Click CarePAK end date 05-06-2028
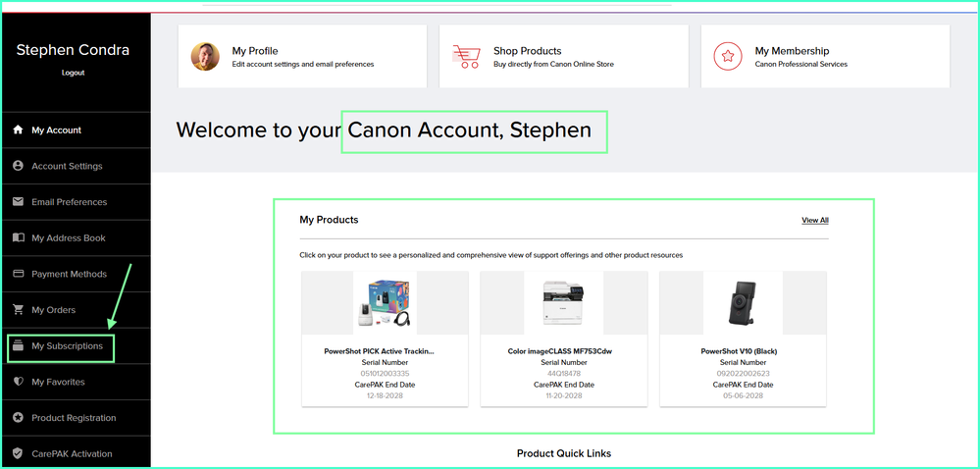The width and height of the screenshot is (980, 469). tap(744, 395)
